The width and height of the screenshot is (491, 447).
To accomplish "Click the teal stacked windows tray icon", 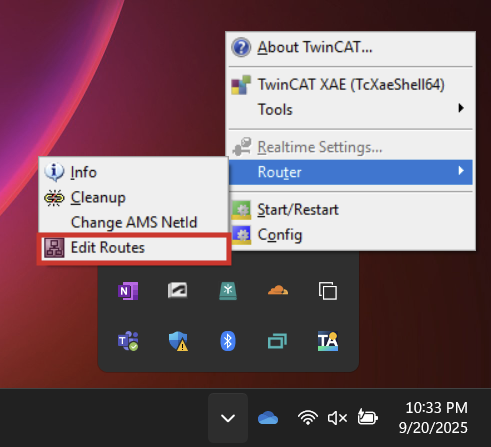I will coord(277,341).
